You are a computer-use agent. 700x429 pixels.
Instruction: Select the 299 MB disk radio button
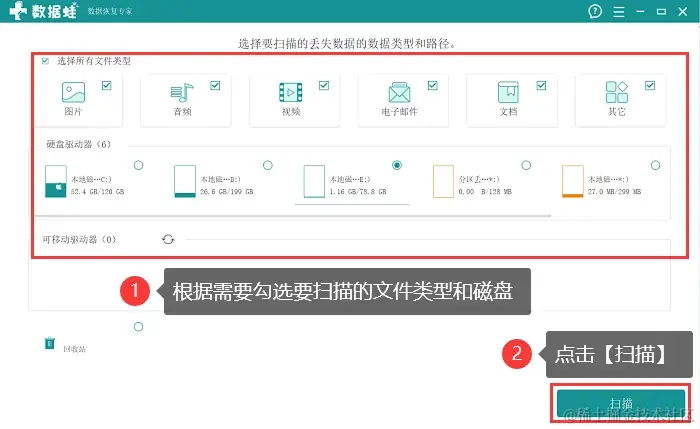coord(655,165)
